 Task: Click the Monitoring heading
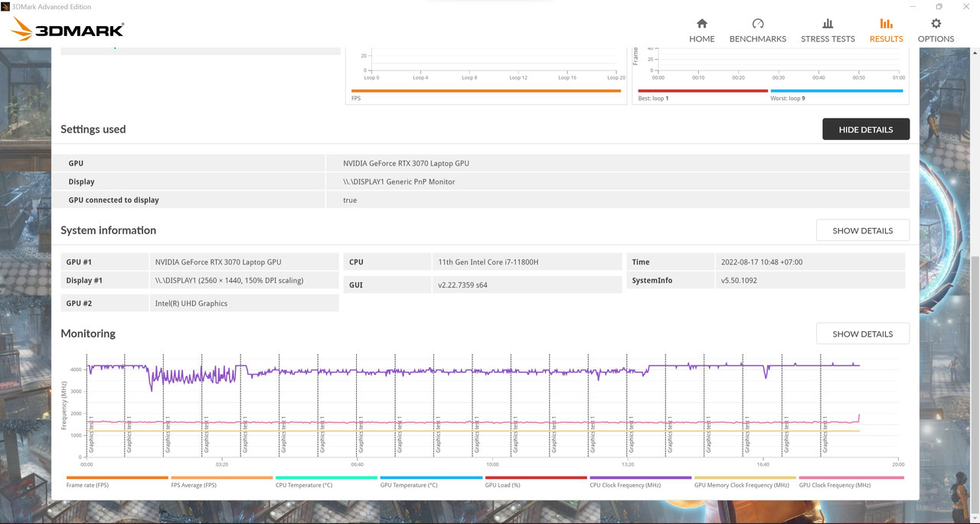[88, 334]
